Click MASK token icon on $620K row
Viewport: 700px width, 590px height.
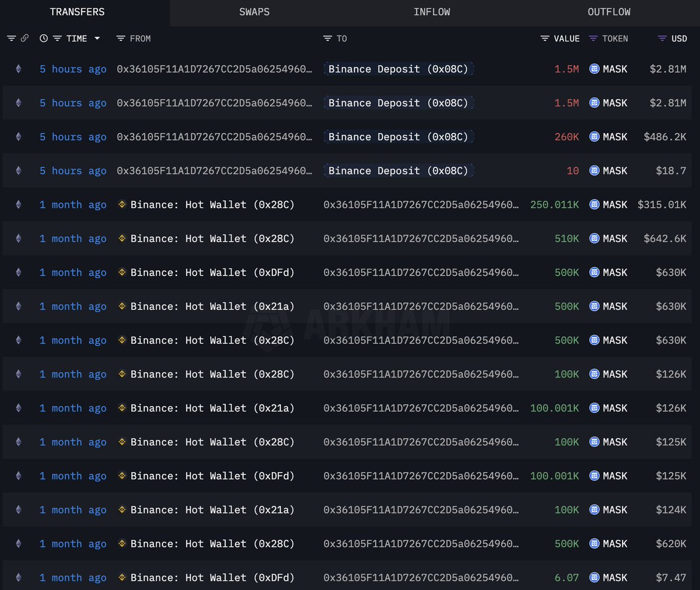[x=594, y=543]
